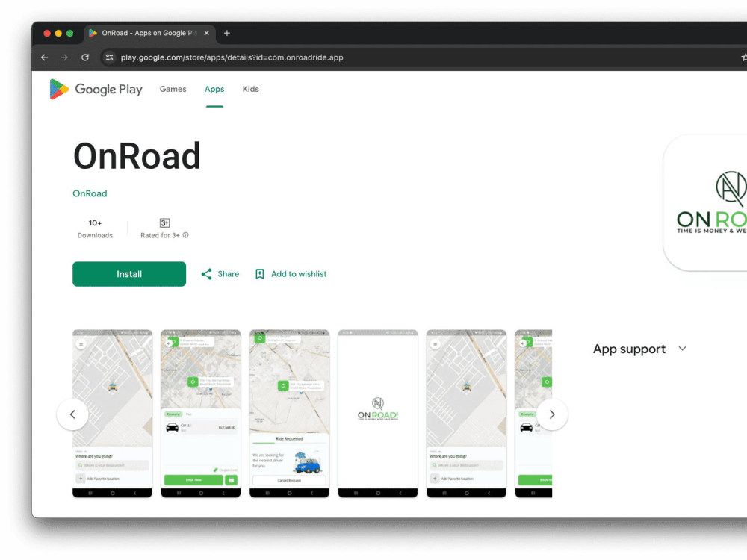747x560 pixels.
Task: Click the 3+ rating badge
Action: click(x=164, y=223)
